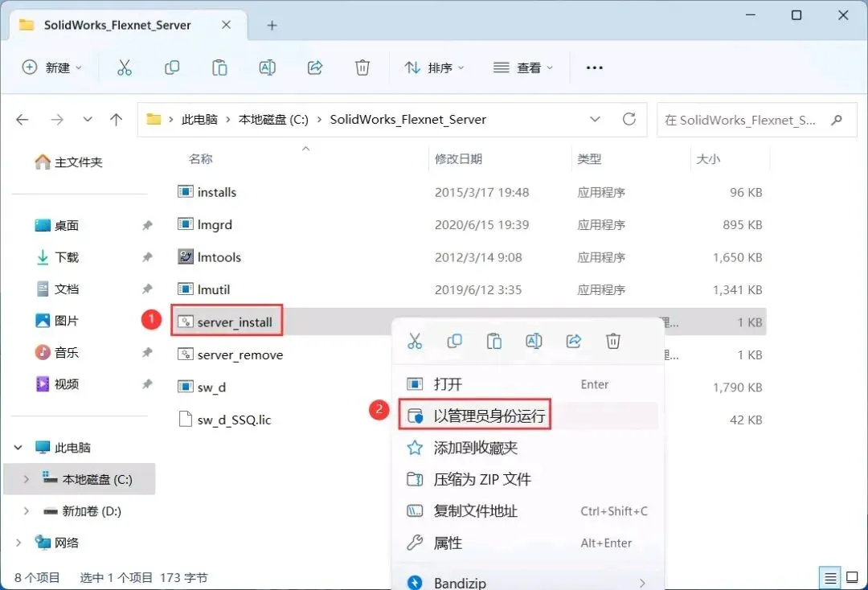Expand address bar history dropdown
Image resolution: width=868 pixels, height=590 pixels.
(x=595, y=120)
